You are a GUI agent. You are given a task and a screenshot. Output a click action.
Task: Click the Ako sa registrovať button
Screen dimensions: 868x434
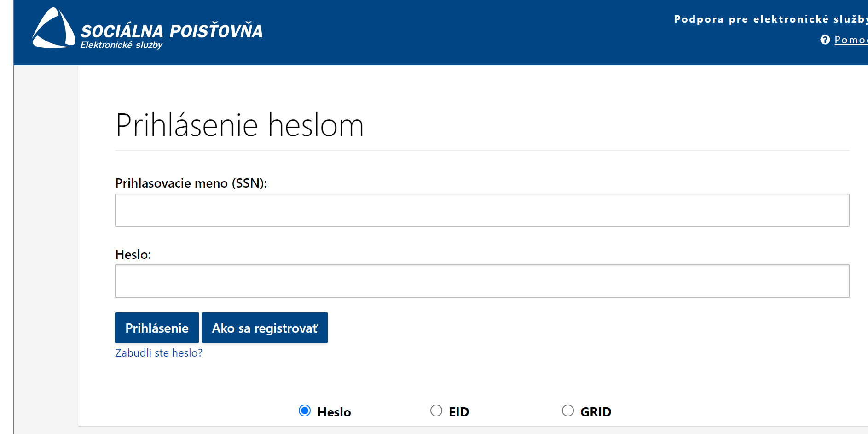point(265,328)
